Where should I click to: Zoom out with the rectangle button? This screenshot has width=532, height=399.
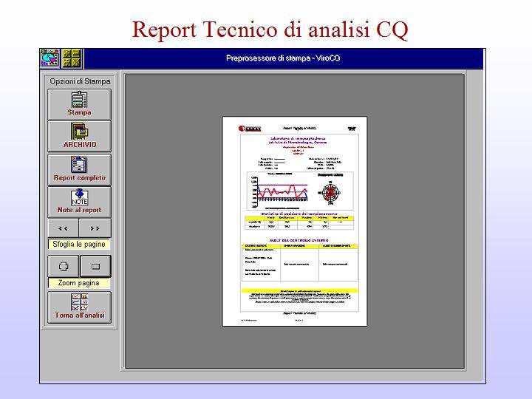[x=95, y=265]
